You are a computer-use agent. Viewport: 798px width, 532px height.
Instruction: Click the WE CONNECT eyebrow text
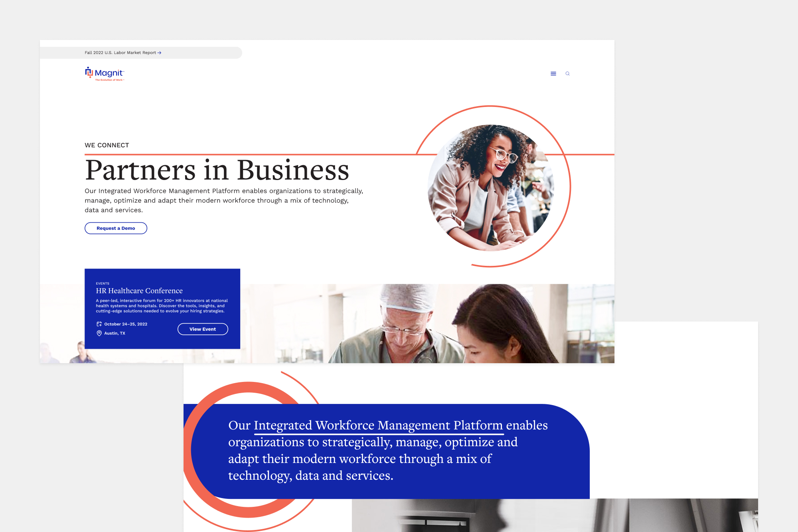pyautogui.click(x=107, y=145)
